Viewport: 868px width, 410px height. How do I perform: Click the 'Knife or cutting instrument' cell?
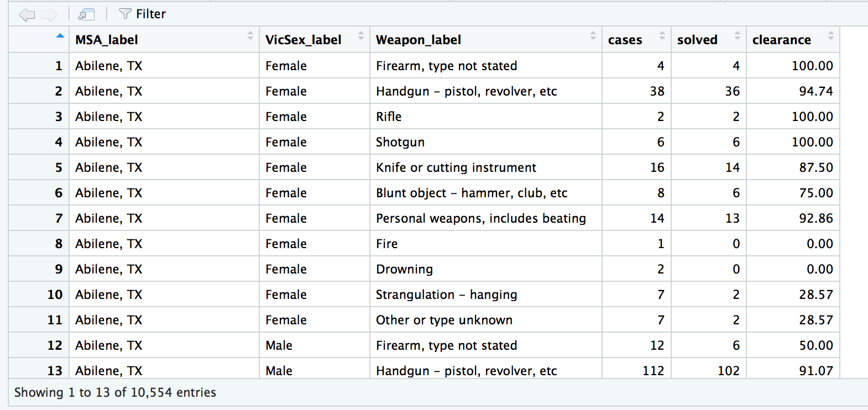coord(456,167)
